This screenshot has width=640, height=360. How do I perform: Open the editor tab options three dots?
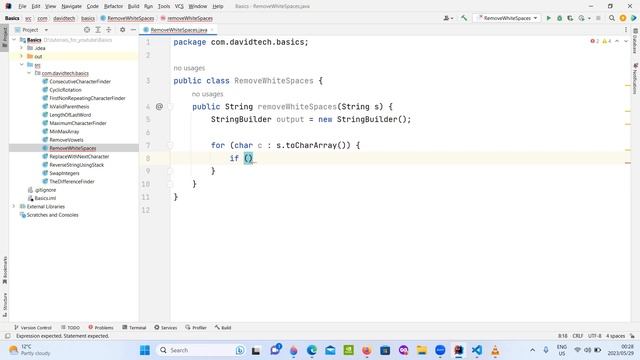pos(626,30)
